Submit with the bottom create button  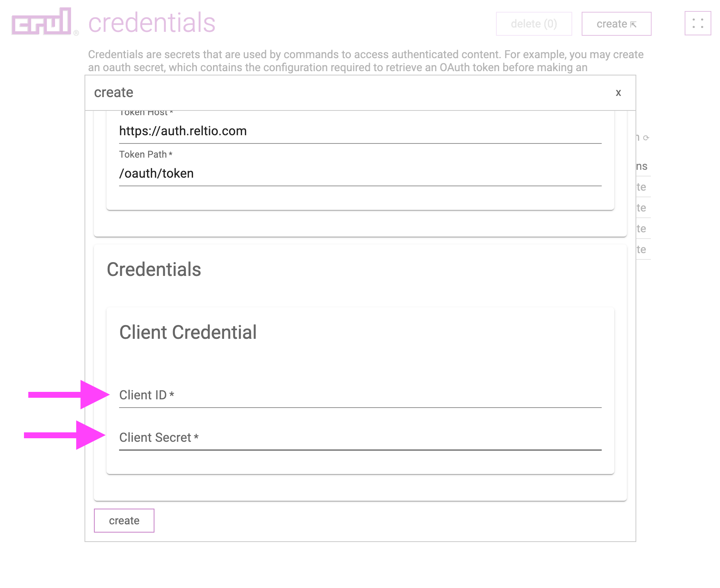(x=124, y=521)
